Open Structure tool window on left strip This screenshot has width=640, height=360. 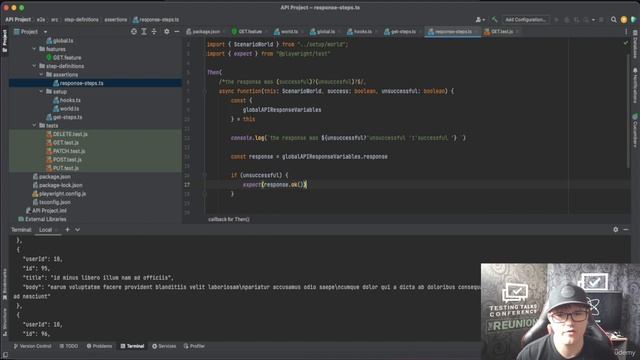tap(5, 322)
